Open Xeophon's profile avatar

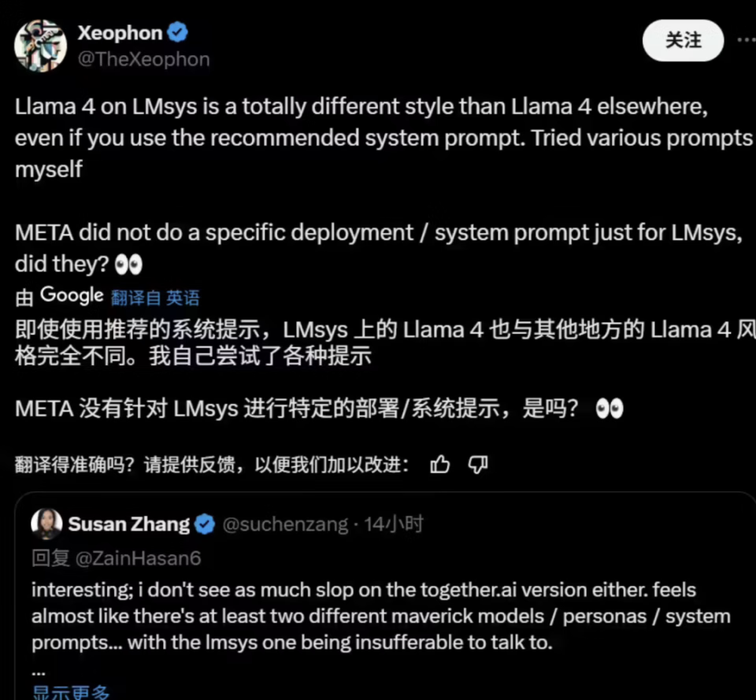[x=40, y=46]
